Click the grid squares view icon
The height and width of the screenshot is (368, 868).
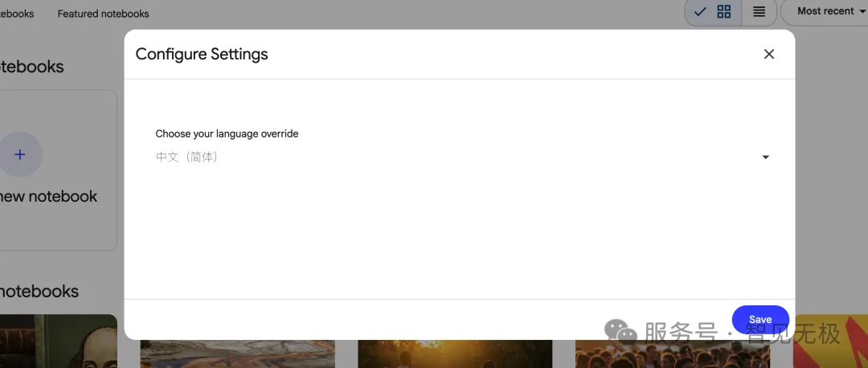coord(724,11)
